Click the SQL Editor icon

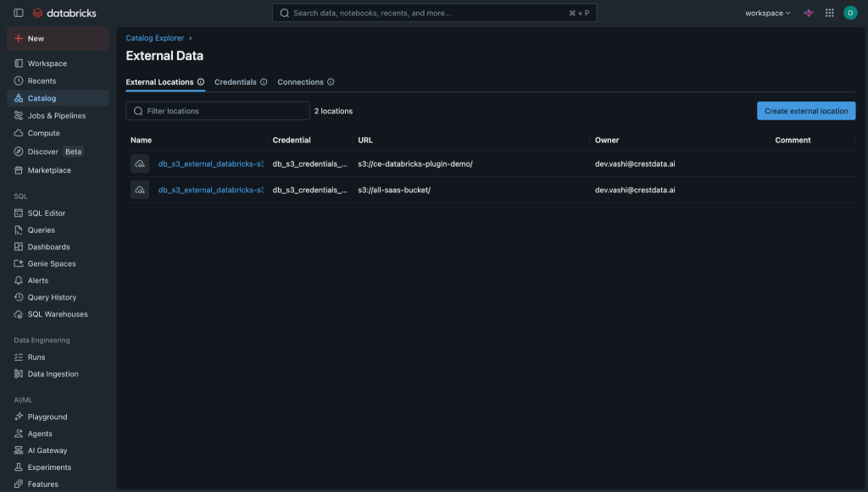[19, 213]
